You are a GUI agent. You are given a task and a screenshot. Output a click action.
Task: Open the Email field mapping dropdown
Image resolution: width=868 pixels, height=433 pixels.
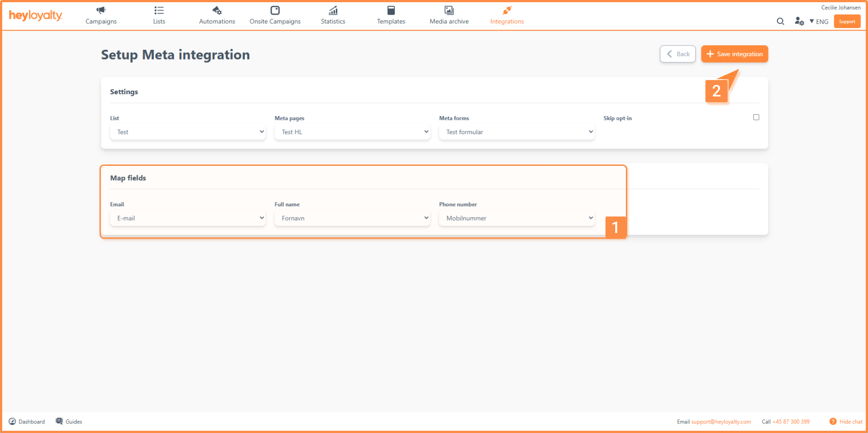[x=187, y=218]
